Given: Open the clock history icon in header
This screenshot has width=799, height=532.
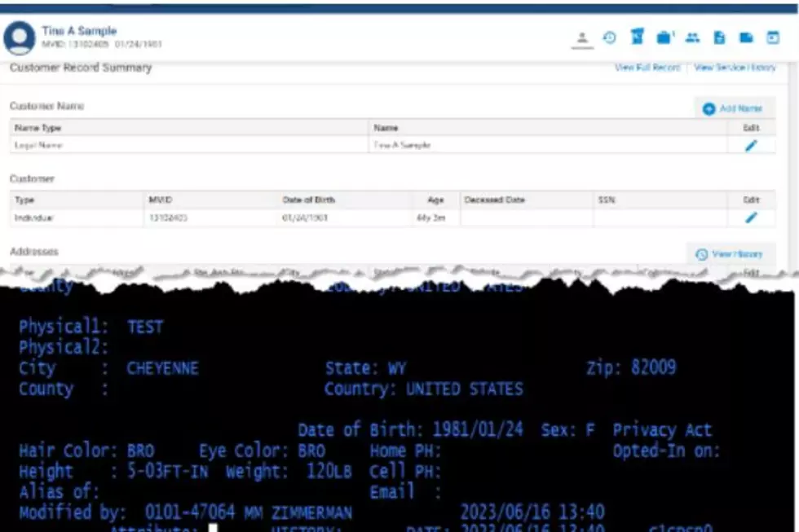Looking at the screenshot, I should pyautogui.click(x=610, y=37).
